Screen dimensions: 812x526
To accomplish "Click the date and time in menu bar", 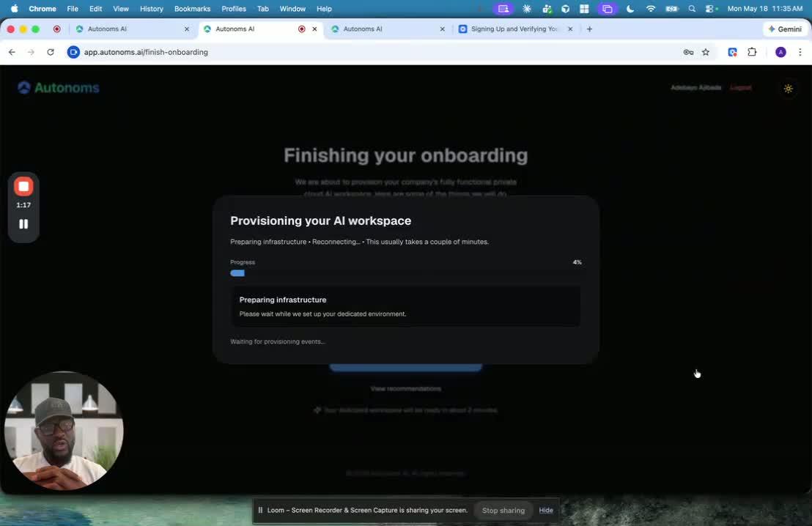I will tap(765, 9).
